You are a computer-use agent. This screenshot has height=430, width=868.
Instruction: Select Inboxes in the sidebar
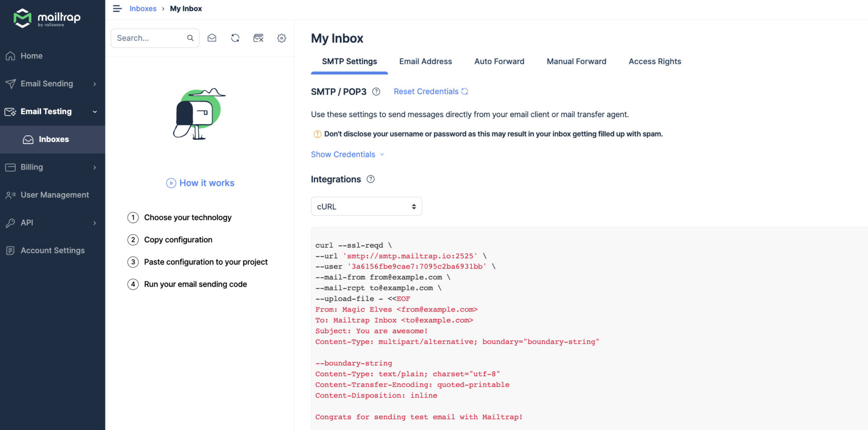[54, 139]
